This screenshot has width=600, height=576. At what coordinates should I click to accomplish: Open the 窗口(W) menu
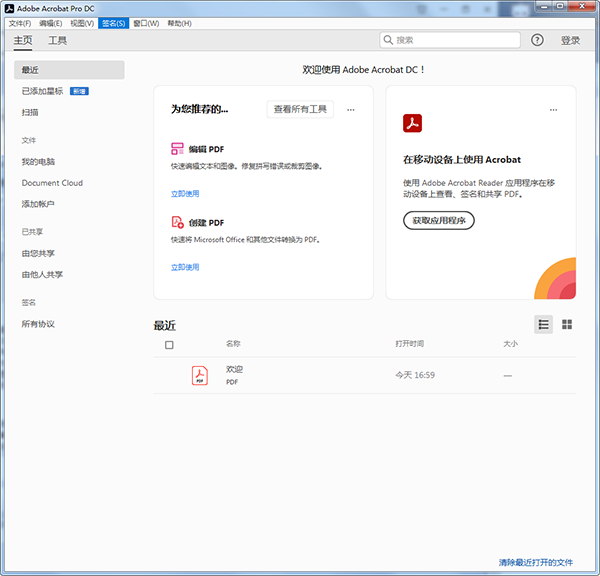coord(146,23)
